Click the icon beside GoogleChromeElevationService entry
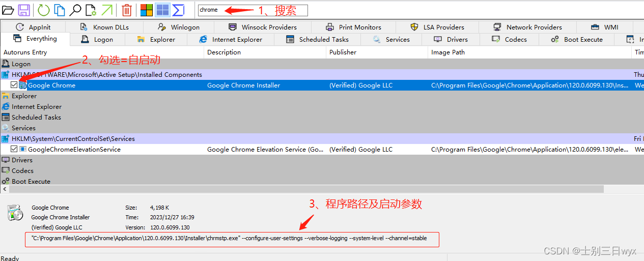 coord(23,149)
